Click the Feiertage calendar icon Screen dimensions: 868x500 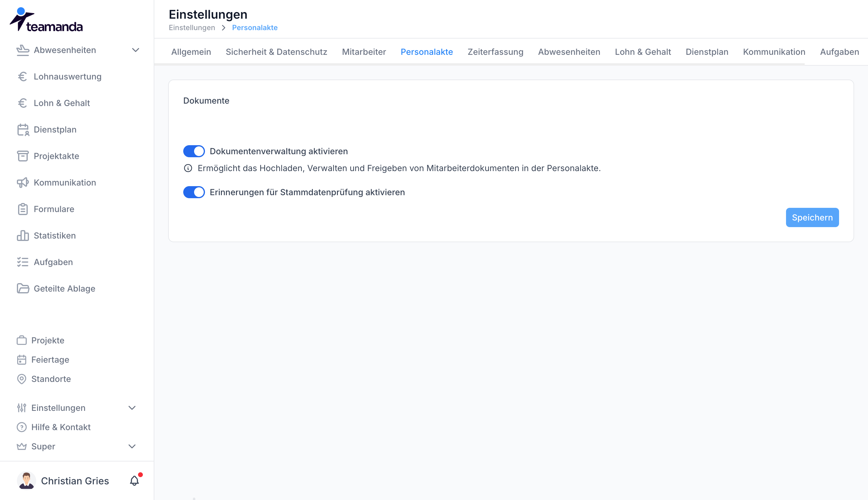pos(22,360)
